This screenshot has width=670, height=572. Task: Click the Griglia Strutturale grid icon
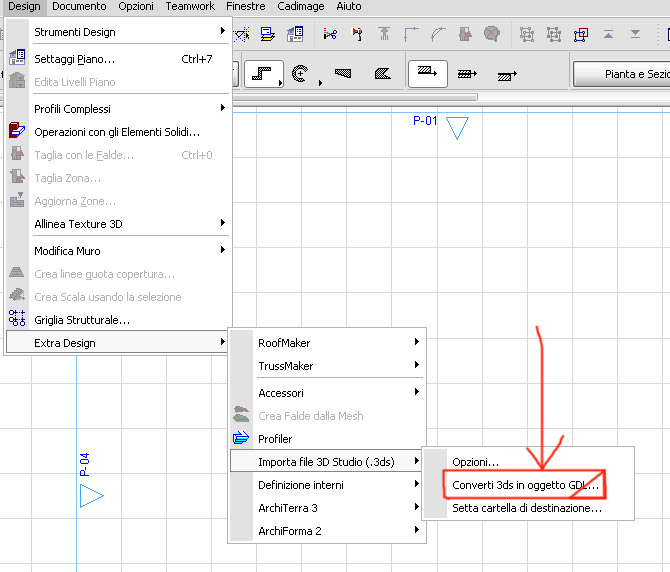[x=16, y=319]
